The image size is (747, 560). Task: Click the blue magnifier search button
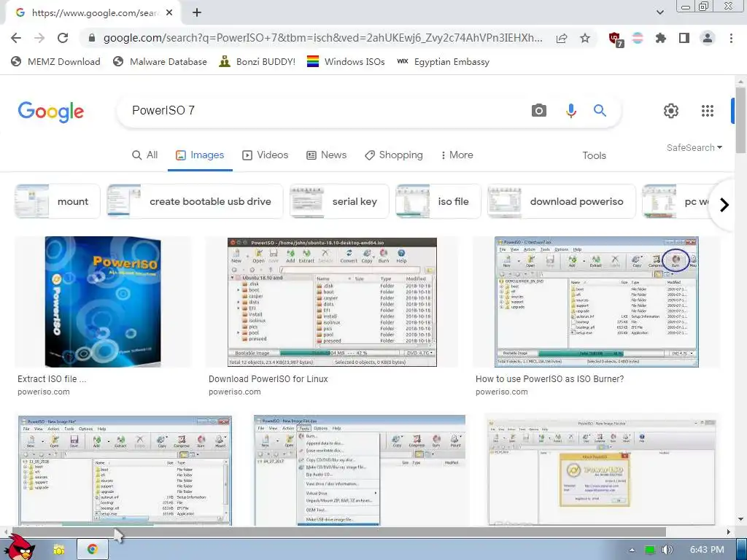click(x=600, y=111)
